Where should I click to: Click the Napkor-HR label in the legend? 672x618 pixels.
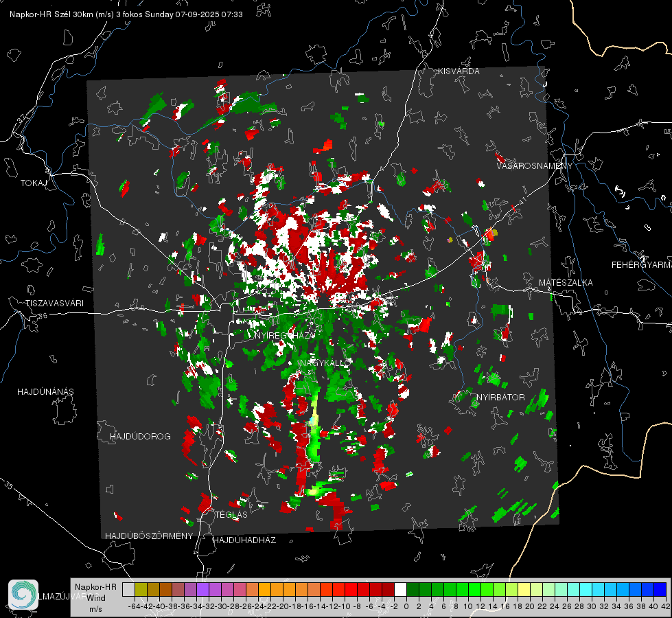(95, 587)
